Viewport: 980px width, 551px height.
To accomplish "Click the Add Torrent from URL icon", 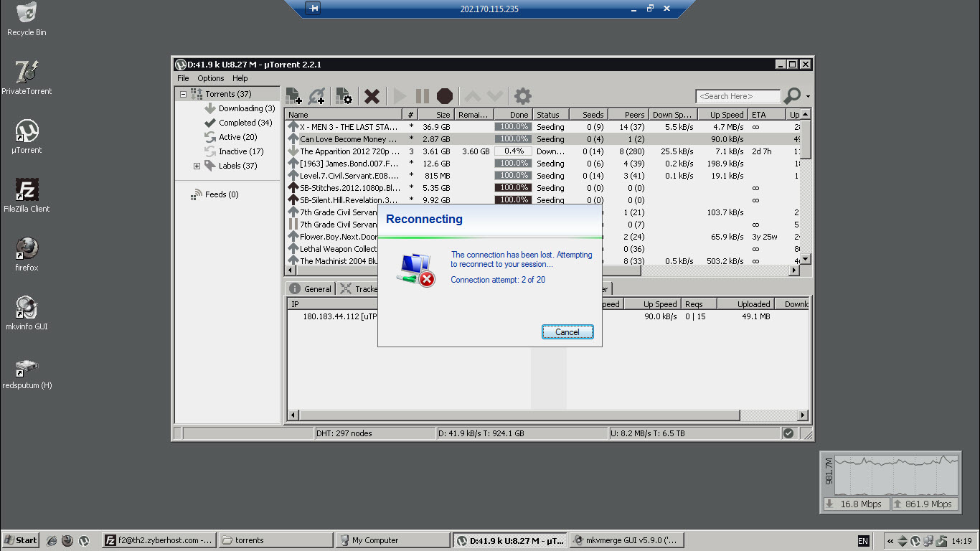I will (x=317, y=96).
